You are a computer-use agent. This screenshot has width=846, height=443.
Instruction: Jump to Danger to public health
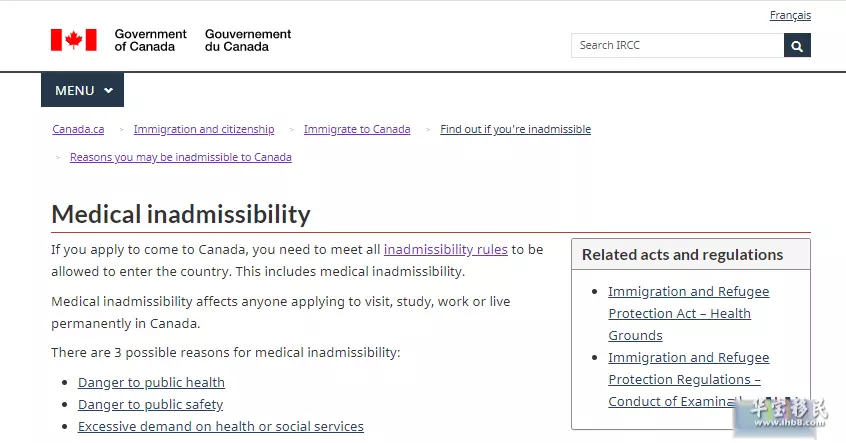(151, 383)
